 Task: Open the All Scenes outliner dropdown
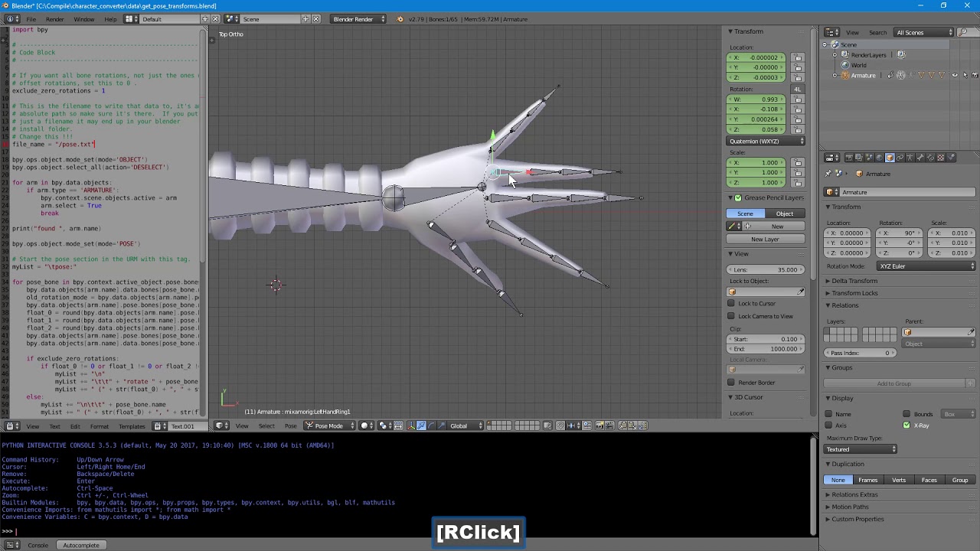[x=923, y=32]
